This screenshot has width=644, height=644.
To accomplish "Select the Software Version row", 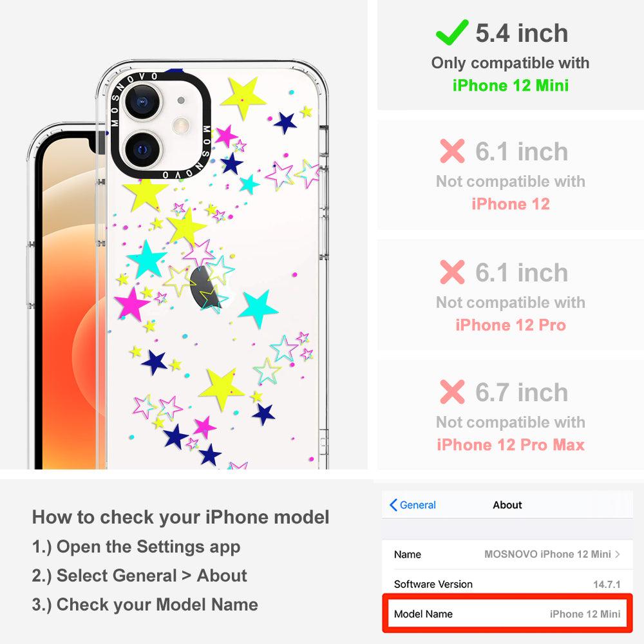I will tap(507, 583).
